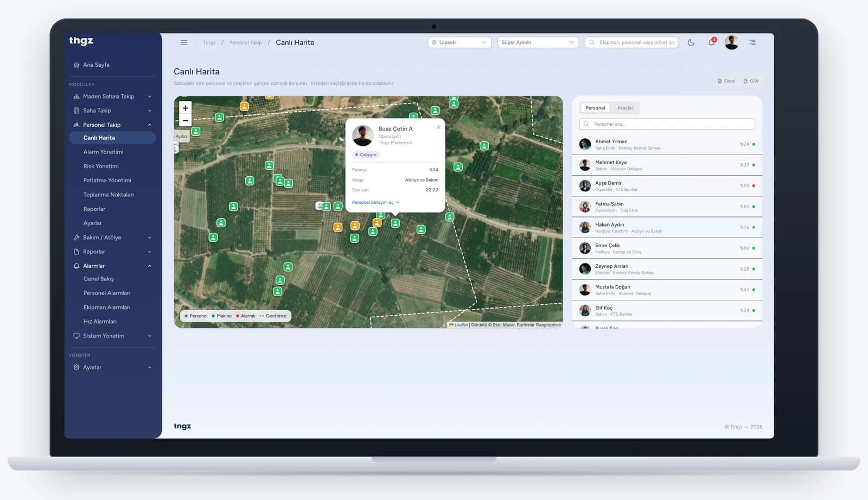Expand the Saha Takip sidebar menu

112,111
